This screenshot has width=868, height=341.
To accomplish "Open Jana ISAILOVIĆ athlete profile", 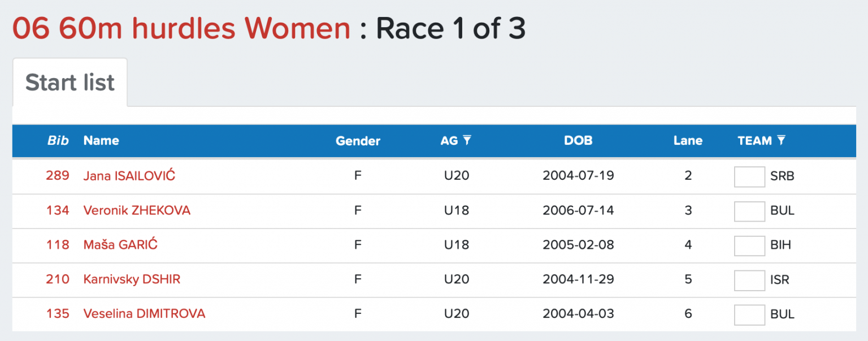I will coord(129,176).
